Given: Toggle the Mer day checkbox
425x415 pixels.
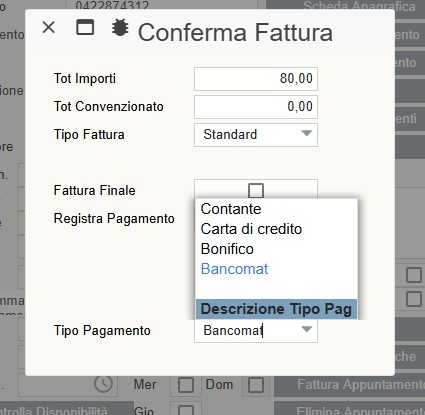Looking at the screenshot, I should click(x=186, y=385).
